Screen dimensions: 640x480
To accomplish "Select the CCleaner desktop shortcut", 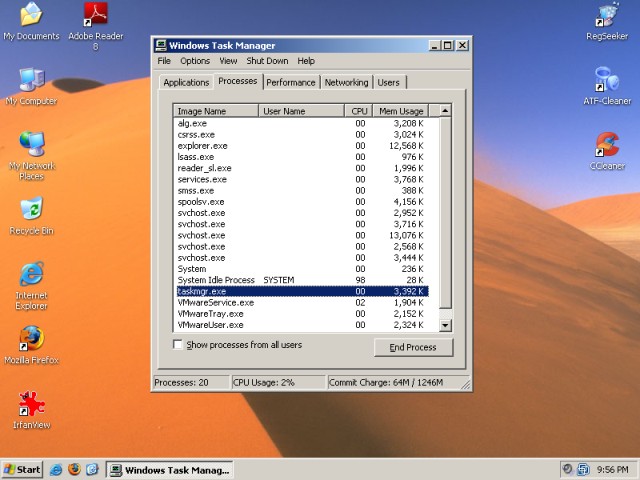I will [x=607, y=151].
